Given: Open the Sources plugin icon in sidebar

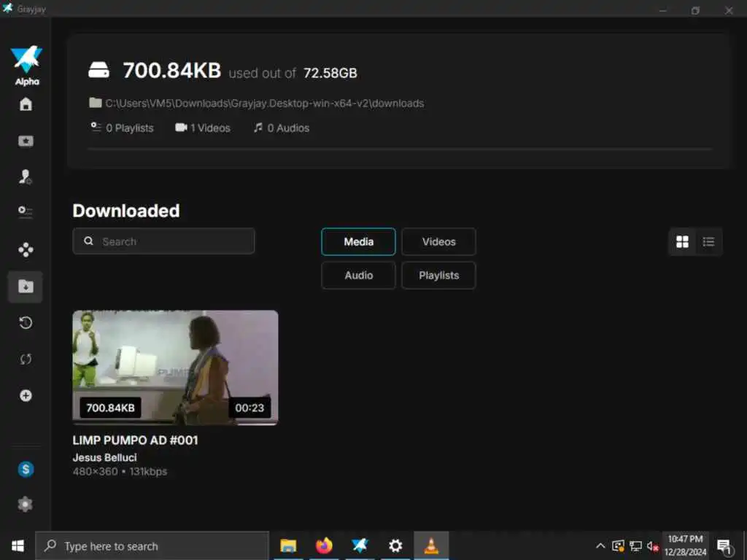Looking at the screenshot, I should point(26,249).
